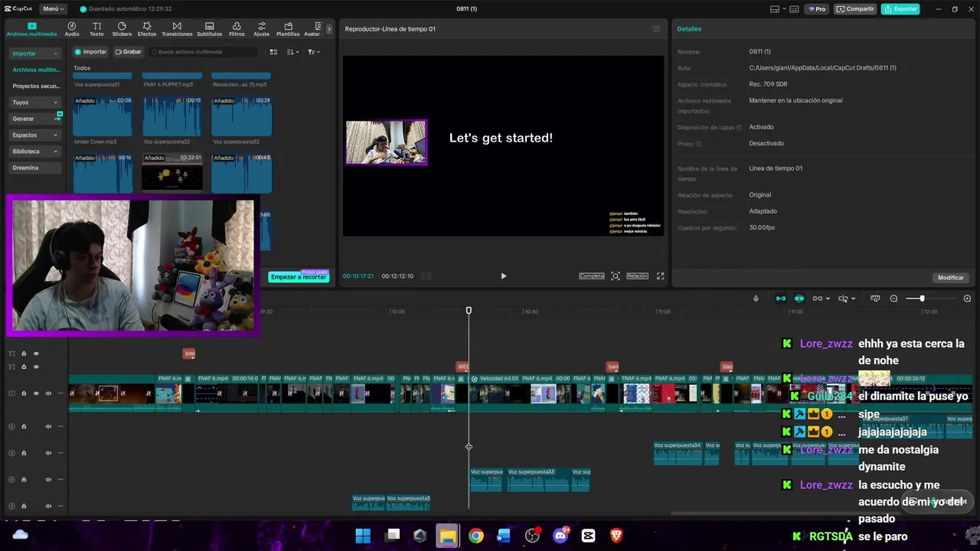Viewport: 980px width, 551px height.
Task: Select the Voz superpuesta33 clip on the timeline
Action: [x=538, y=480]
